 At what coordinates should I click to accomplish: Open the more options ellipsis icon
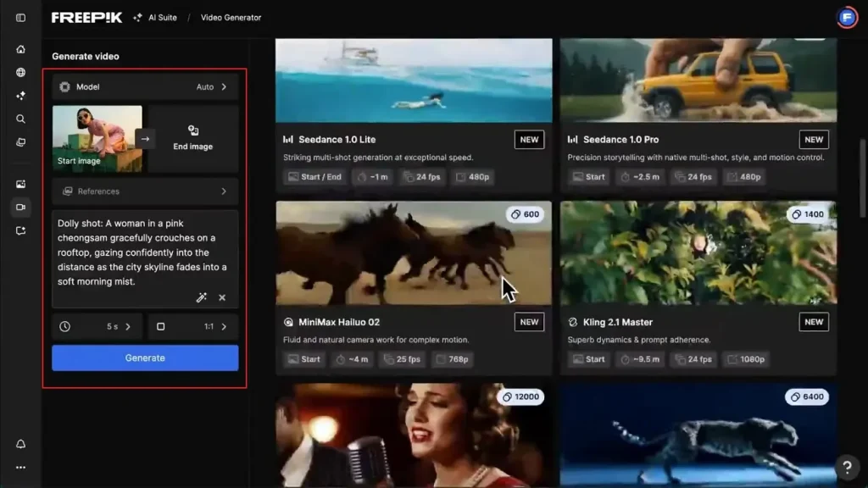[20, 468]
